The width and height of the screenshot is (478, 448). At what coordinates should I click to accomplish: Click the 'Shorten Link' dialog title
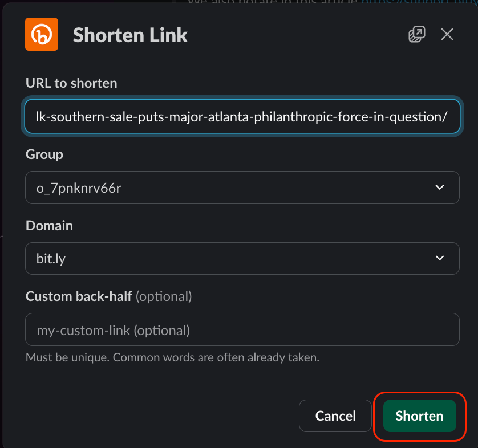point(130,35)
